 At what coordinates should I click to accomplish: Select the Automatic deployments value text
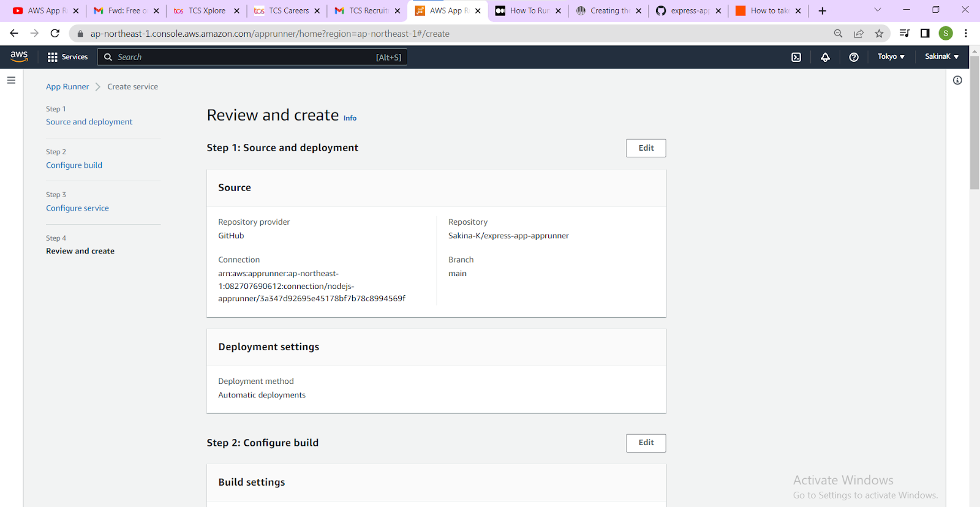[262, 395]
